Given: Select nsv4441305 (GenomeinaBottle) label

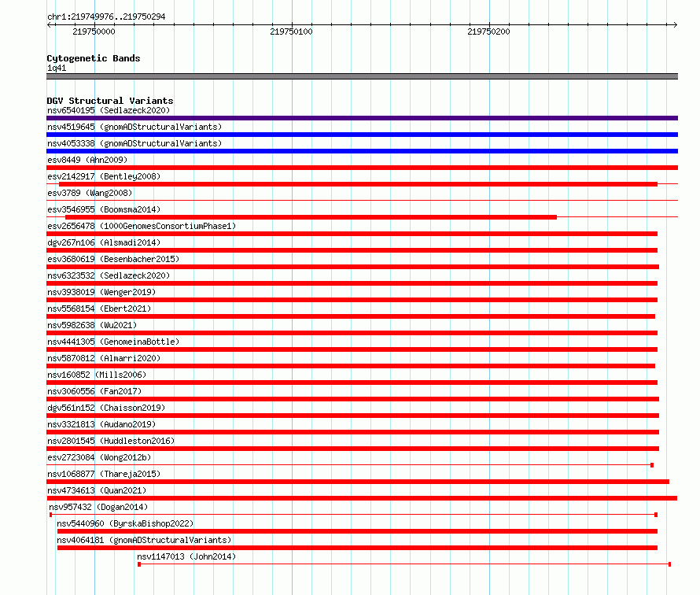Looking at the screenshot, I should point(113,342).
